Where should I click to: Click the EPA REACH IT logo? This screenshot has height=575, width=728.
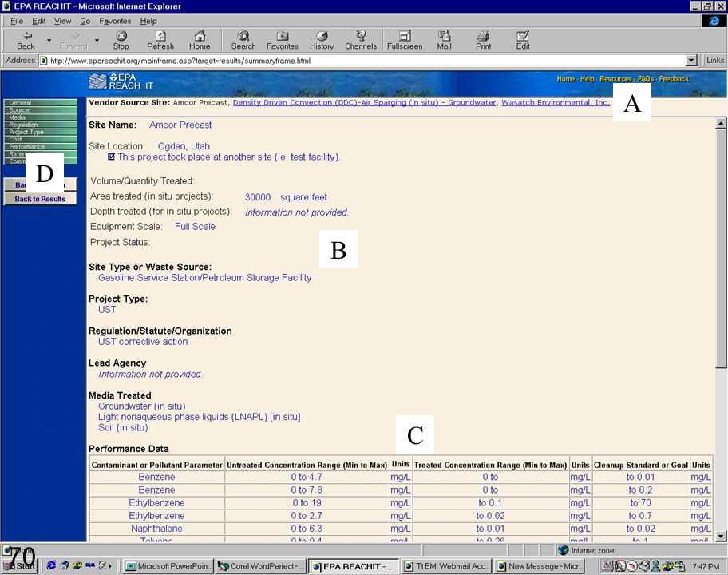121,81
